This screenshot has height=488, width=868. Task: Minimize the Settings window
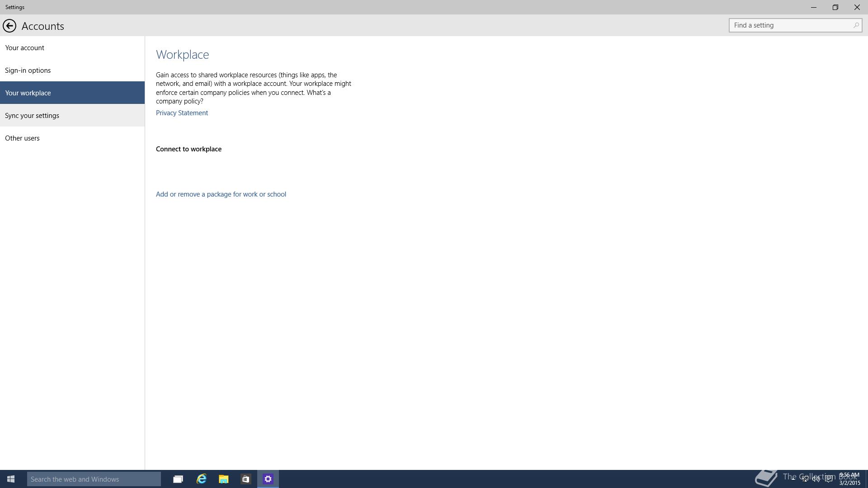[x=814, y=7]
